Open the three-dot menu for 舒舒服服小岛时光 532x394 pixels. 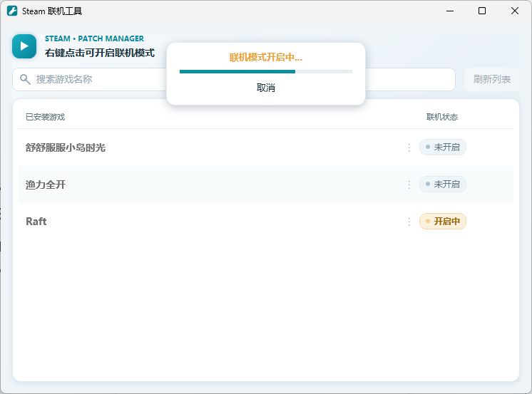pyautogui.click(x=409, y=147)
